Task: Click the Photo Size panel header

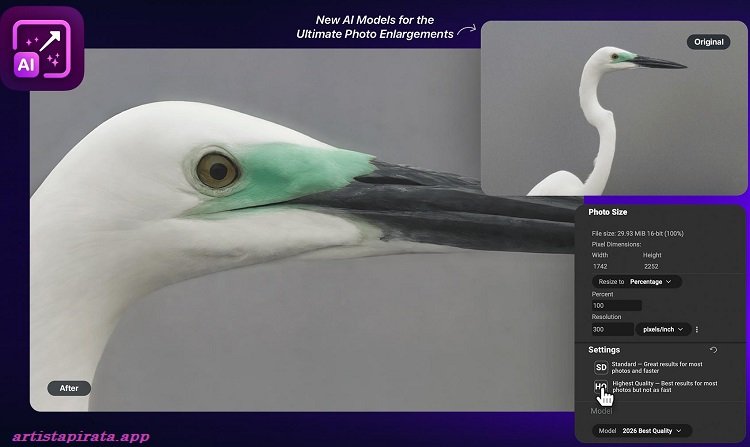Action: click(x=608, y=212)
